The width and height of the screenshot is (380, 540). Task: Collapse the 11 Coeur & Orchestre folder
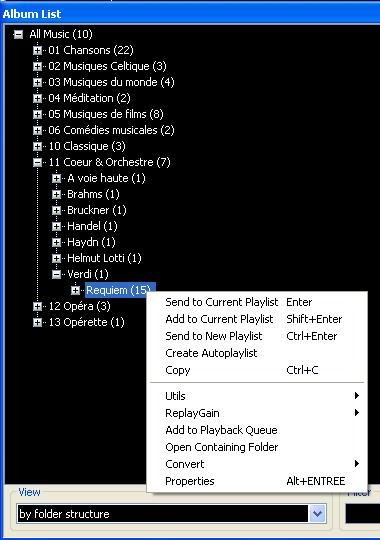pyautogui.click(x=38, y=163)
